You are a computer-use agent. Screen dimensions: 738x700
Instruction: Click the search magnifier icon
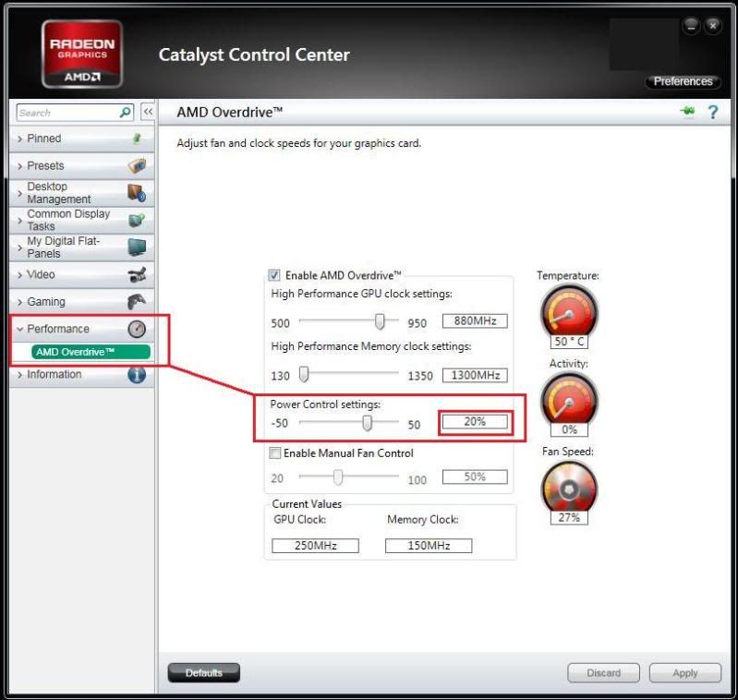[x=126, y=113]
